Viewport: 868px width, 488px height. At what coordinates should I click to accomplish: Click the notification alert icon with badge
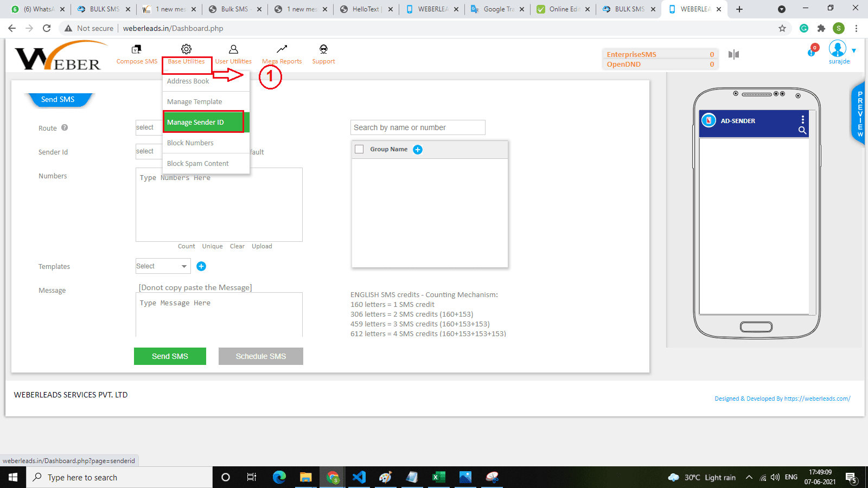tap(812, 51)
